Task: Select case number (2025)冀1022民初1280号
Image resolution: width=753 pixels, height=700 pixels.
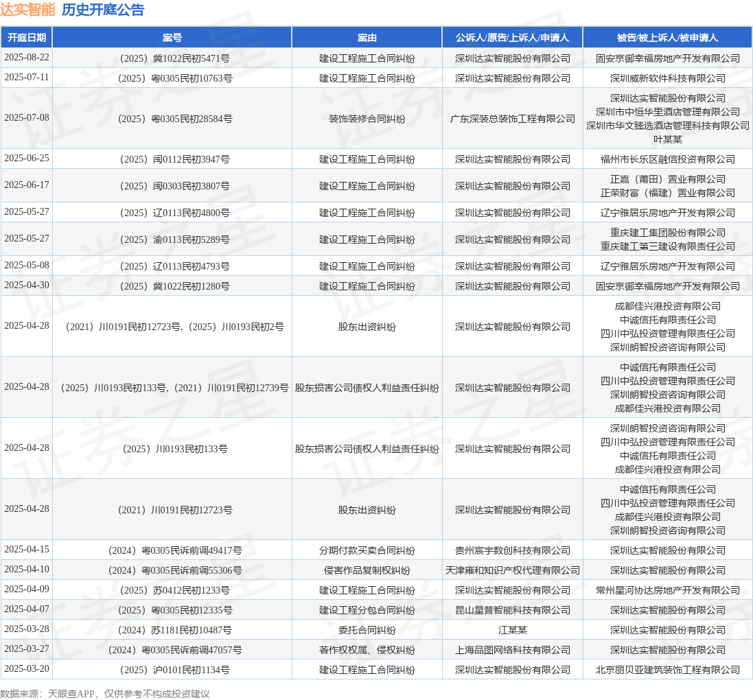Action: click(x=175, y=286)
